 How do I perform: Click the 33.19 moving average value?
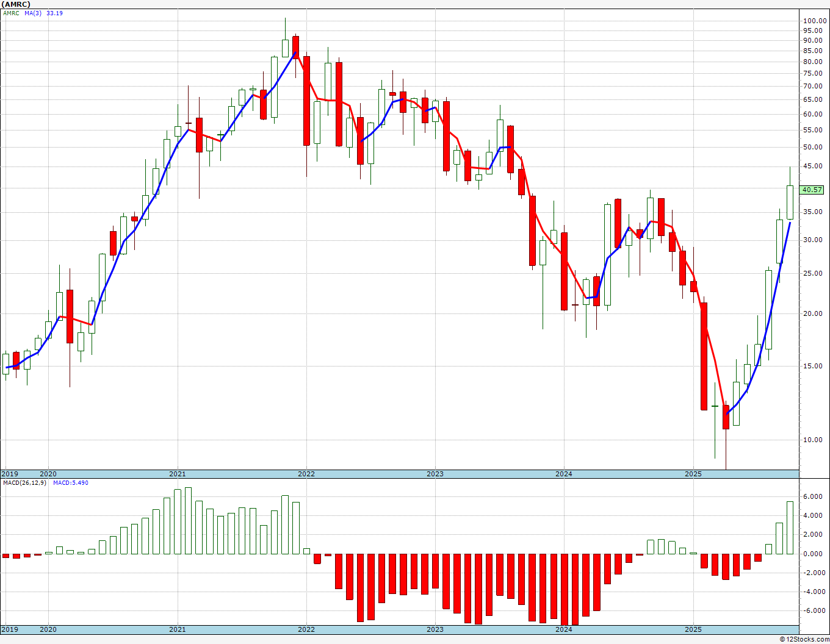pos(54,13)
